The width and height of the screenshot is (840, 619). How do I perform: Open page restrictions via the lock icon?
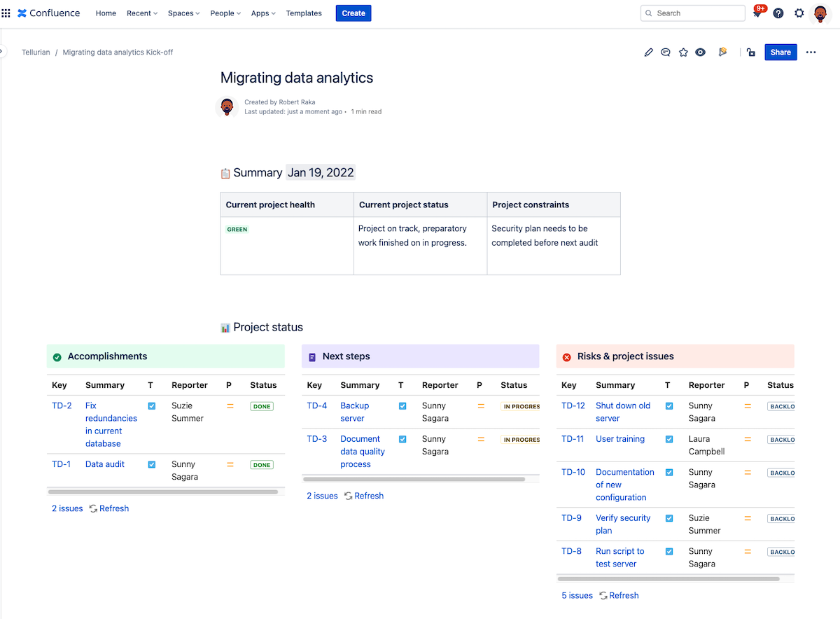750,52
